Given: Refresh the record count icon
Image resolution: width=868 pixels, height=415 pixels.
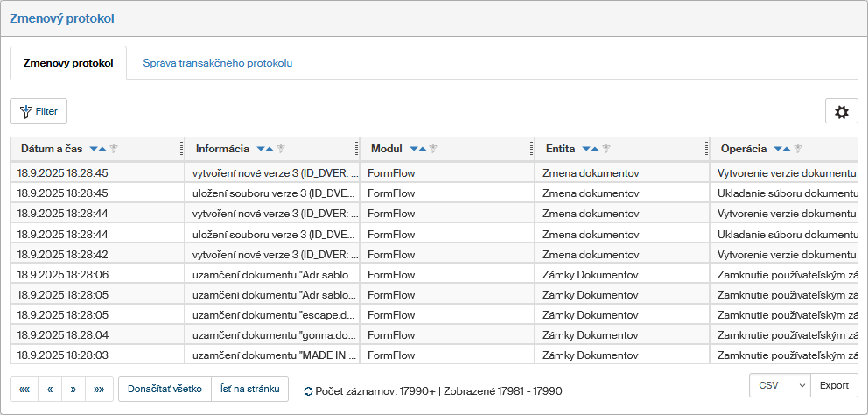Looking at the screenshot, I should 308,390.
